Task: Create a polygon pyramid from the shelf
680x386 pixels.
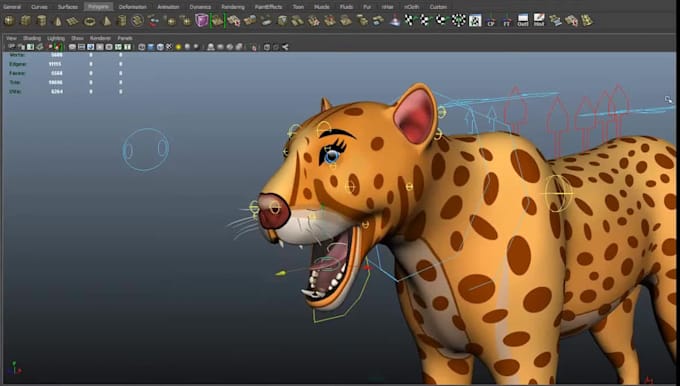Action: point(106,21)
